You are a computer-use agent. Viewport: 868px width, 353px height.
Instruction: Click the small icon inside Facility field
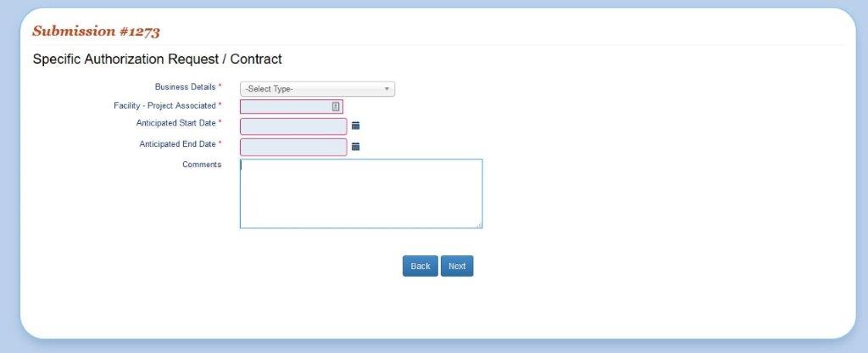click(x=336, y=107)
